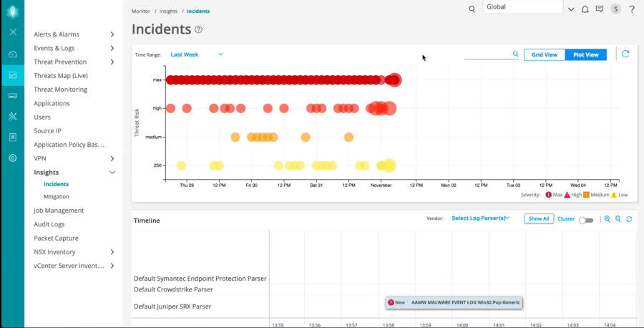This screenshot has width=644, height=328.
Task: Zoom out on the Timeline
Action: 618,219
